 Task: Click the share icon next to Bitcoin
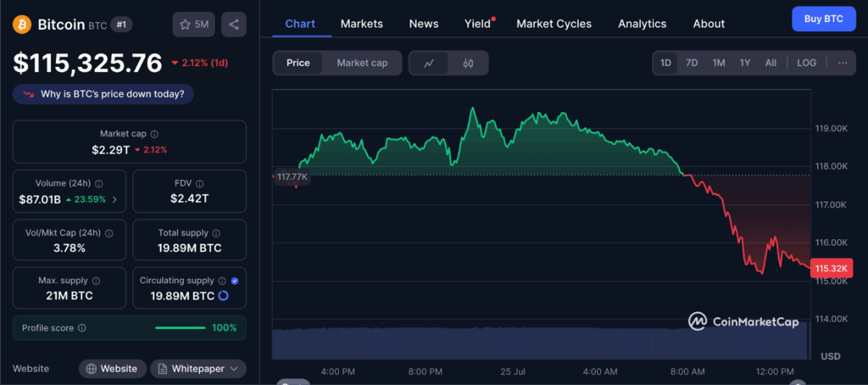pyautogui.click(x=233, y=25)
